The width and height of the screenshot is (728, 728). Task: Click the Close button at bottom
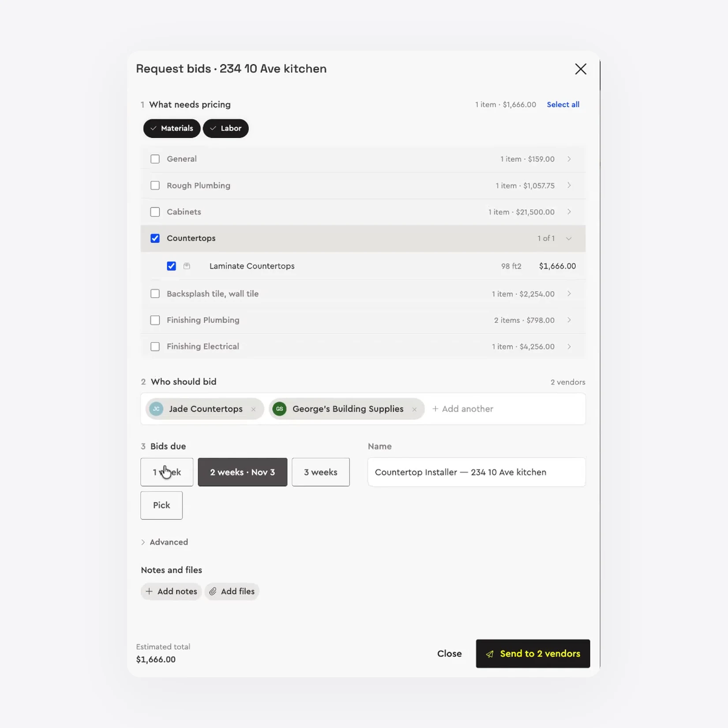tap(450, 654)
